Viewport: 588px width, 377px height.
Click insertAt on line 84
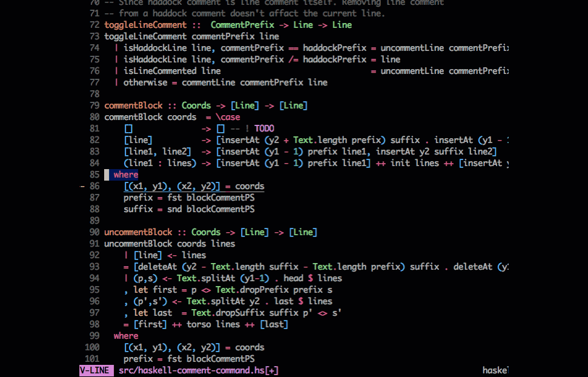click(x=242, y=162)
